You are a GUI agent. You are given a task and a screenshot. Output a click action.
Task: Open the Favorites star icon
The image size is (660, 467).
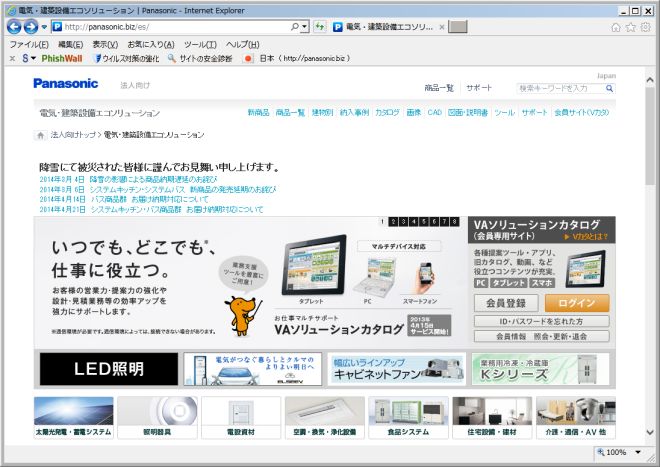pos(631,27)
